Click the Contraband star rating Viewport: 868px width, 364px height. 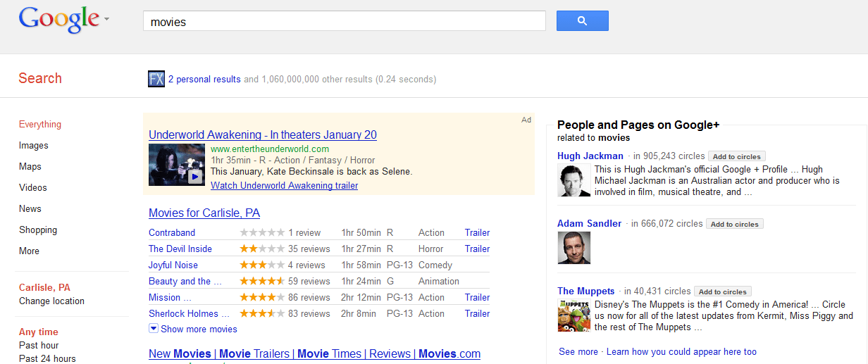click(262, 233)
